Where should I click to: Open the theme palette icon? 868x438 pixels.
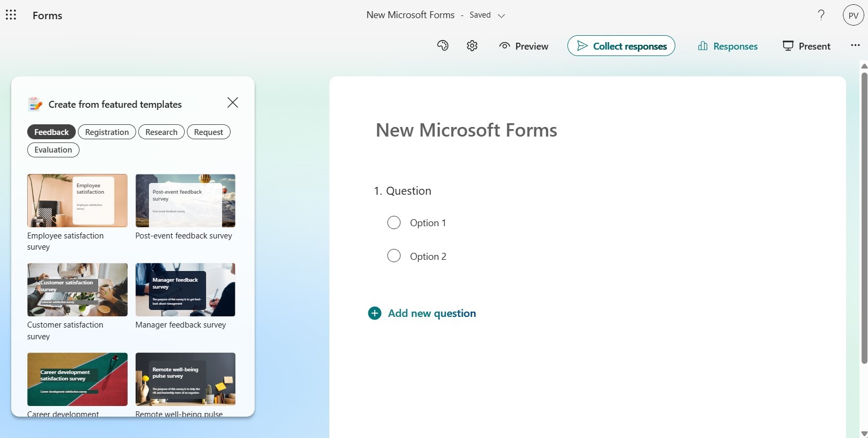[x=443, y=46]
